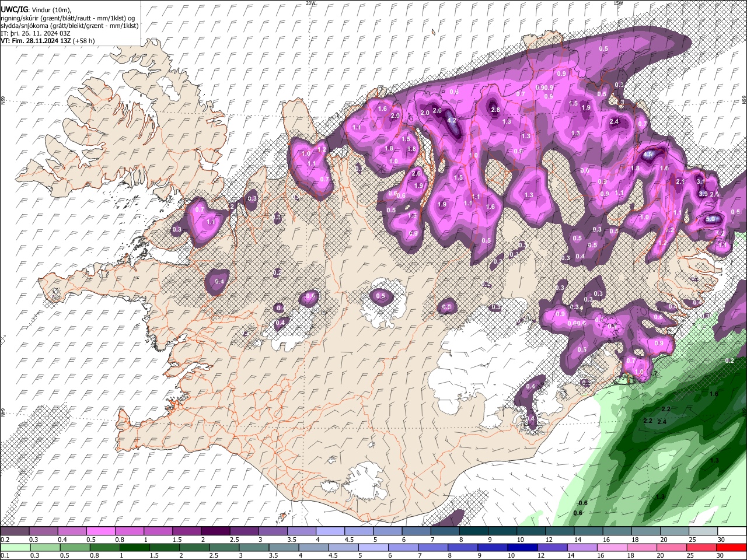
Task: Click the 'IT: þri. 26. 11. 2024 03Z' line
Action: [36, 33]
